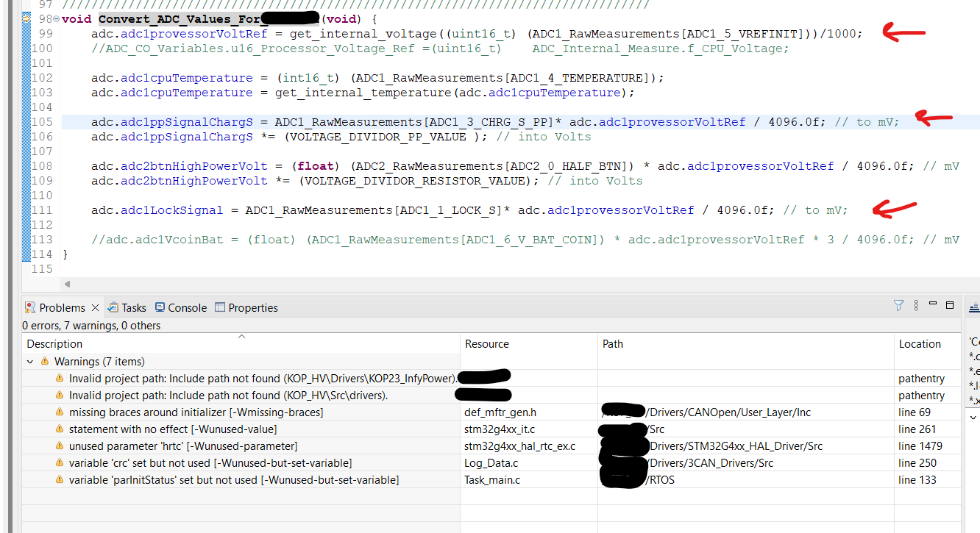Screen dimensions: 980x533
Task: Click the warning icon beside 'missing braces' entry
Action: (60, 412)
